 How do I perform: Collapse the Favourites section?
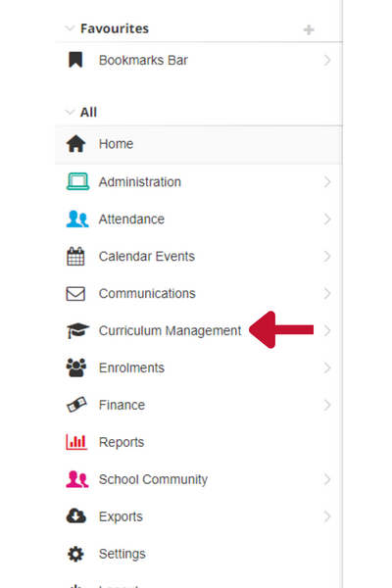tap(70, 28)
